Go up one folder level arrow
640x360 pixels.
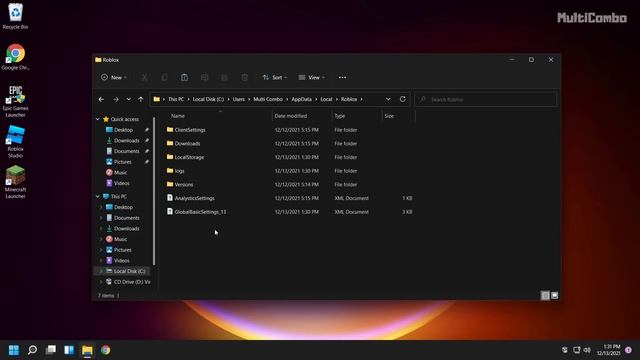(x=140, y=99)
